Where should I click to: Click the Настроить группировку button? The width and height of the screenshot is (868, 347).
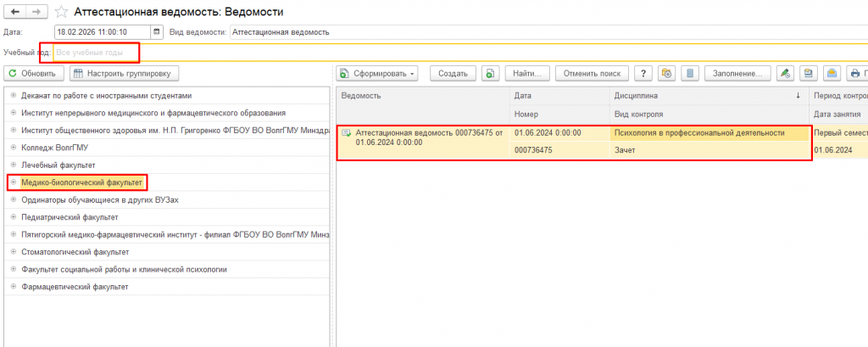tap(125, 73)
